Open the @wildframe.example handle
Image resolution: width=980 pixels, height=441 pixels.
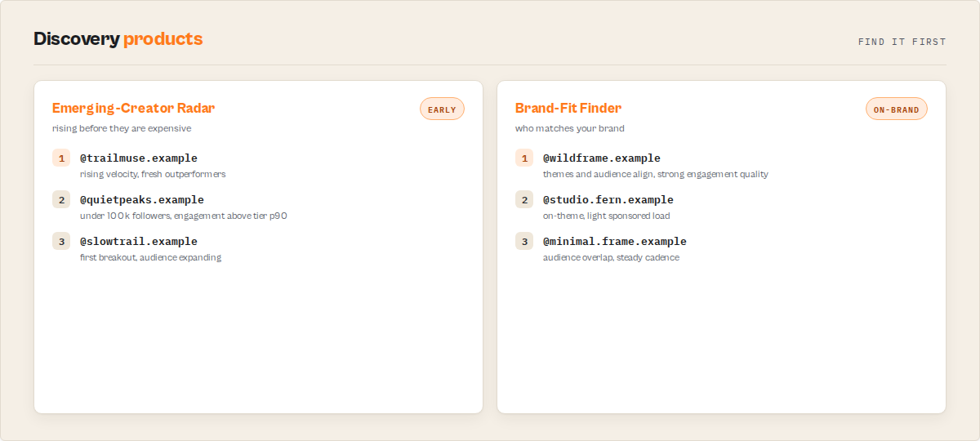(602, 158)
